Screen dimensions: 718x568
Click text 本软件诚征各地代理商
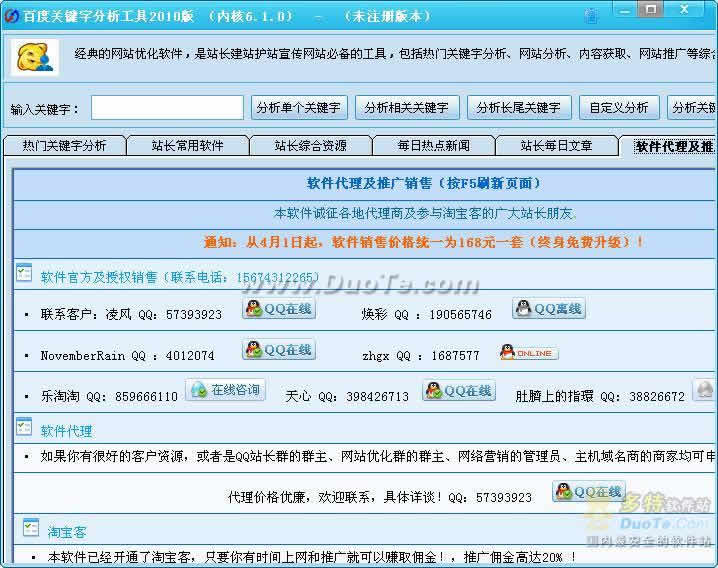pos(425,213)
